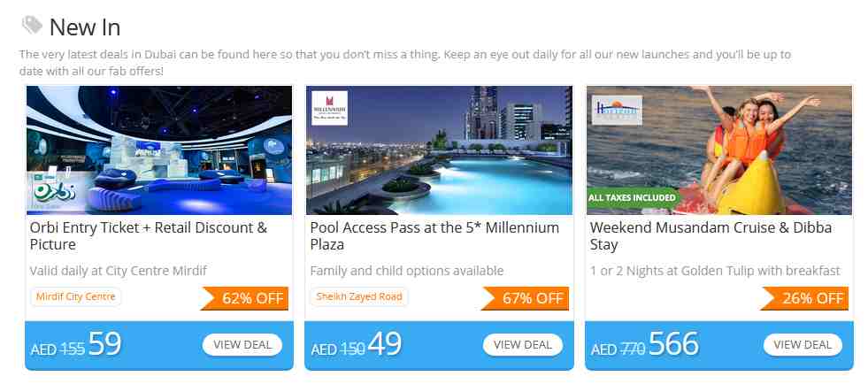Open the Orbi Entry Ticket deal title
Image resolution: width=868 pixels, height=384 pixels.
tap(149, 235)
